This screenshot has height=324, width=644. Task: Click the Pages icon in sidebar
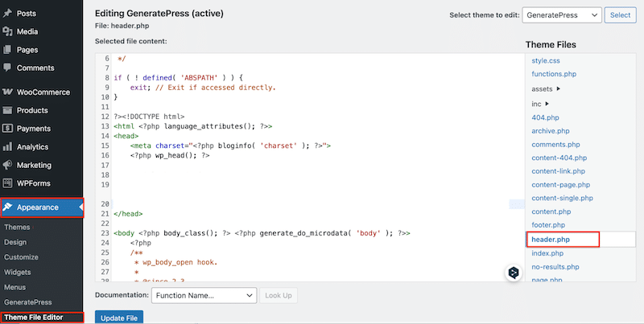pyautogui.click(x=7, y=50)
